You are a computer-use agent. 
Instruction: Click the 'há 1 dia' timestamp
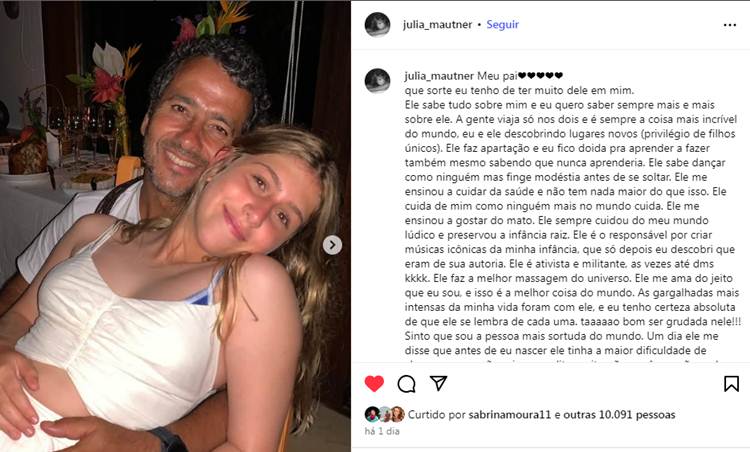click(382, 431)
